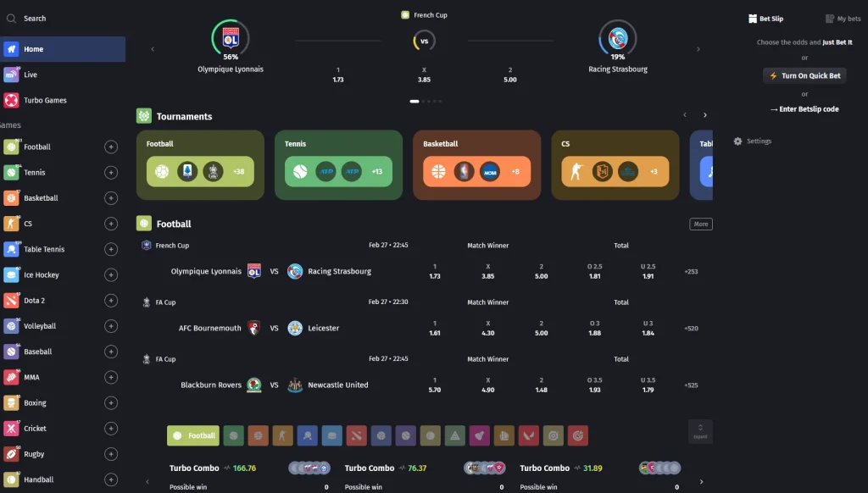Select Home in the navigation menu
The height and width of the screenshot is (493, 868).
click(x=34, y=48)
